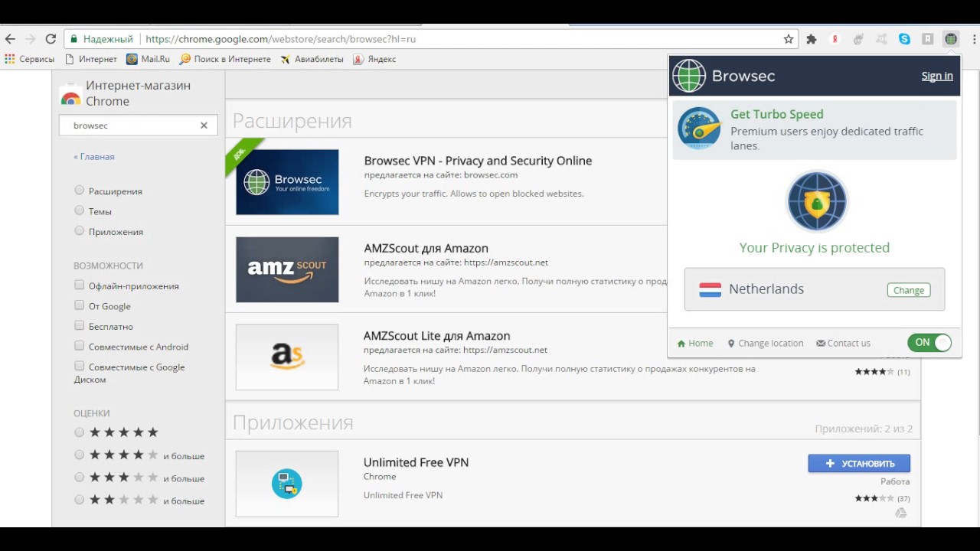Click the Yandex extension icon in toolbar
Screen dimensions: 980x551
click(835, 39)
